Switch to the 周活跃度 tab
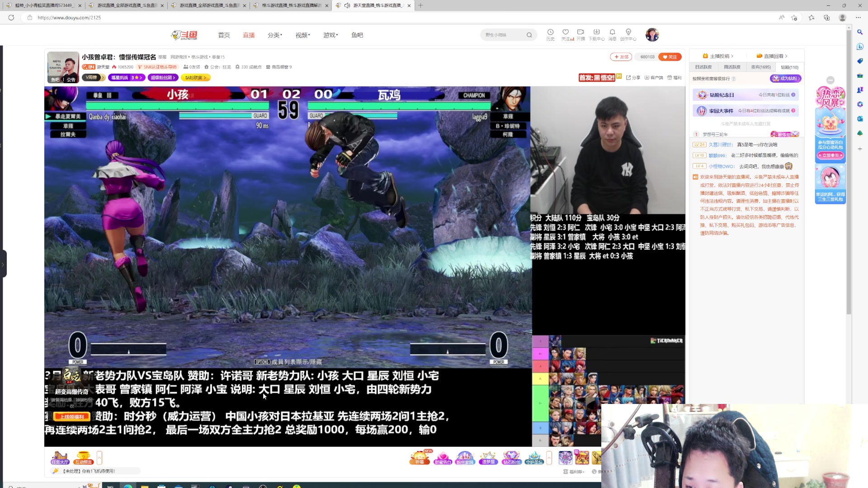This screenshot has width=868, height=488. point(732,67)
